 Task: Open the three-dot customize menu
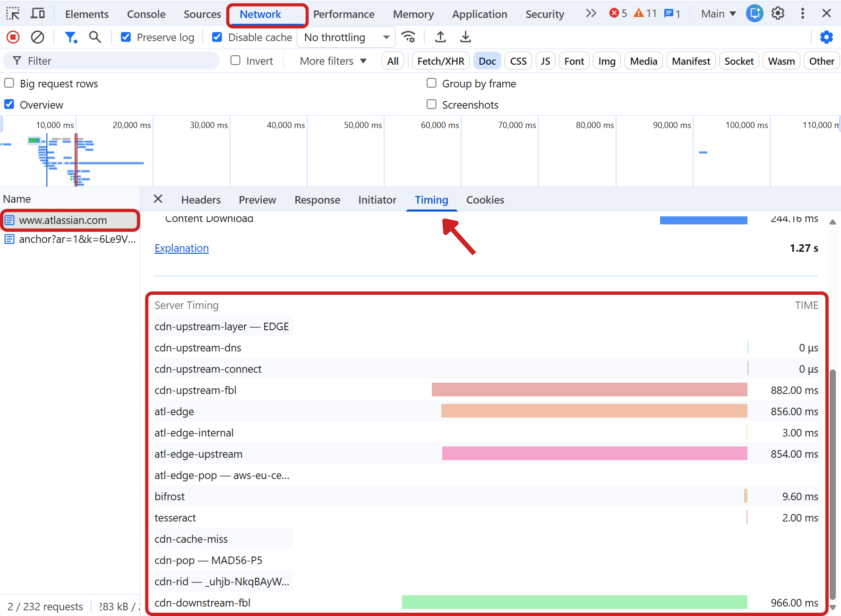click(802, 13)
